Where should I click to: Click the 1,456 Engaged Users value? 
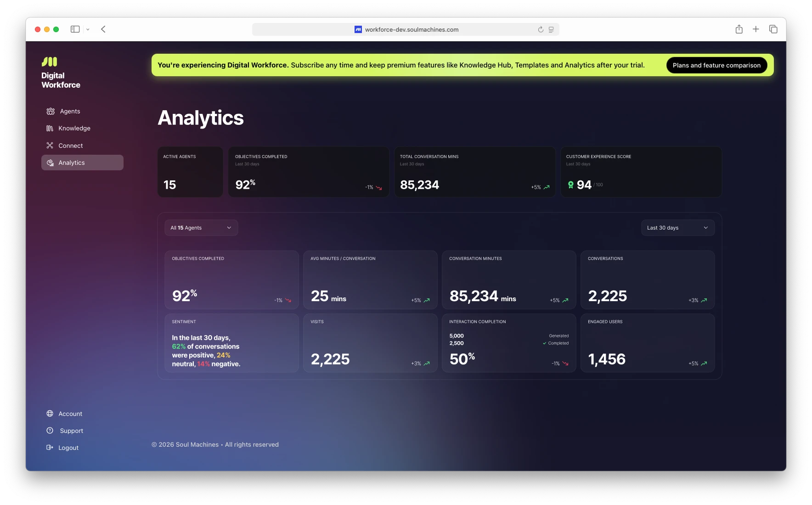pyautogui.click(x=607, y=359)
